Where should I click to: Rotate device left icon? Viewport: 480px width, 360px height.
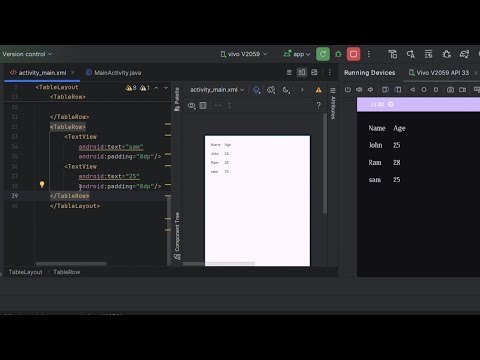tap(385, 90)
